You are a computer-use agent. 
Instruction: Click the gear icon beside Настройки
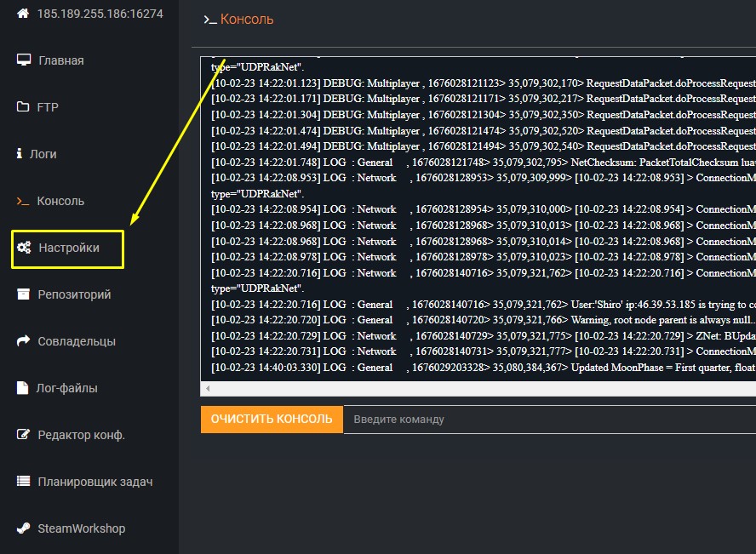click(x=21, y=248)
